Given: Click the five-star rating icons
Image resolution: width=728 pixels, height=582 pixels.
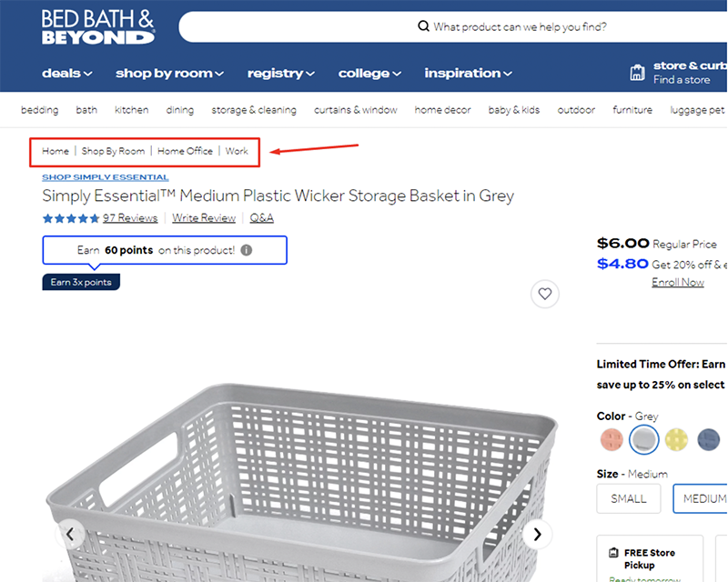Looking at the screenshot, I should (70, 218).
